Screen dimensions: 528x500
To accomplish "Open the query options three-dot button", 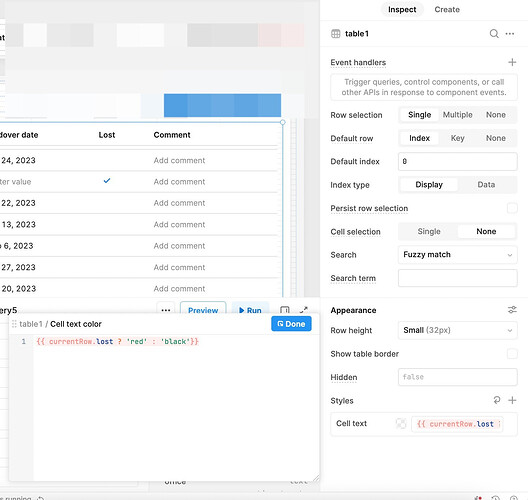I will pyautogui.click(x=166, y=310).
